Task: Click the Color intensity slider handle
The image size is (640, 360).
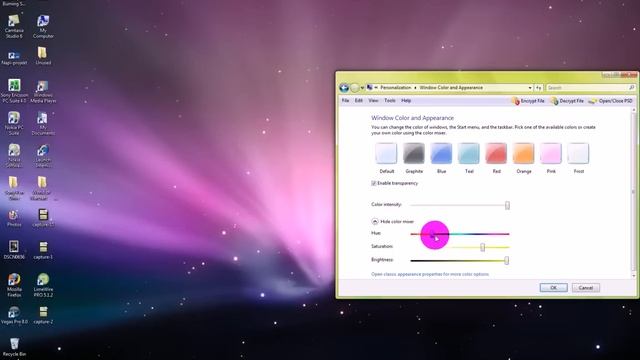Action: tap(507, 205)
